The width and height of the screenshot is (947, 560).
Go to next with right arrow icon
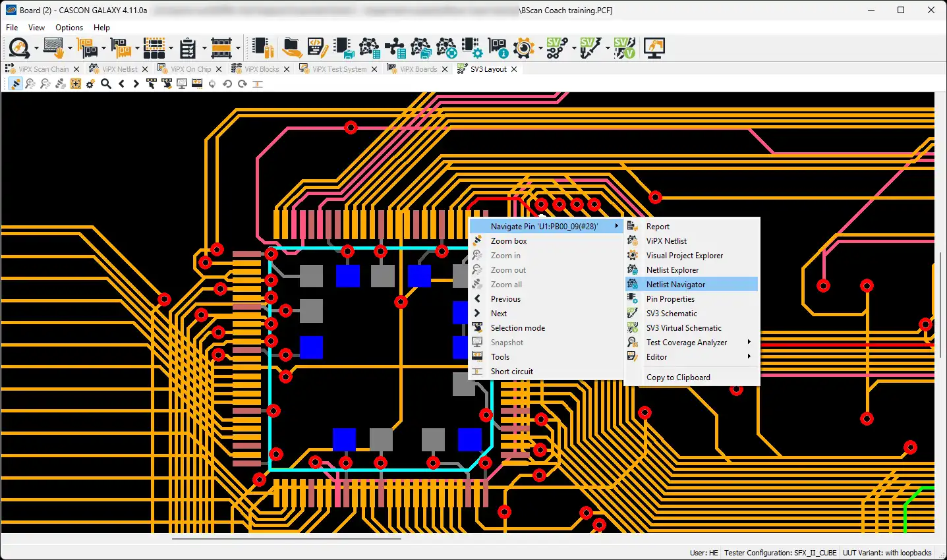click(x=136, y=84)
